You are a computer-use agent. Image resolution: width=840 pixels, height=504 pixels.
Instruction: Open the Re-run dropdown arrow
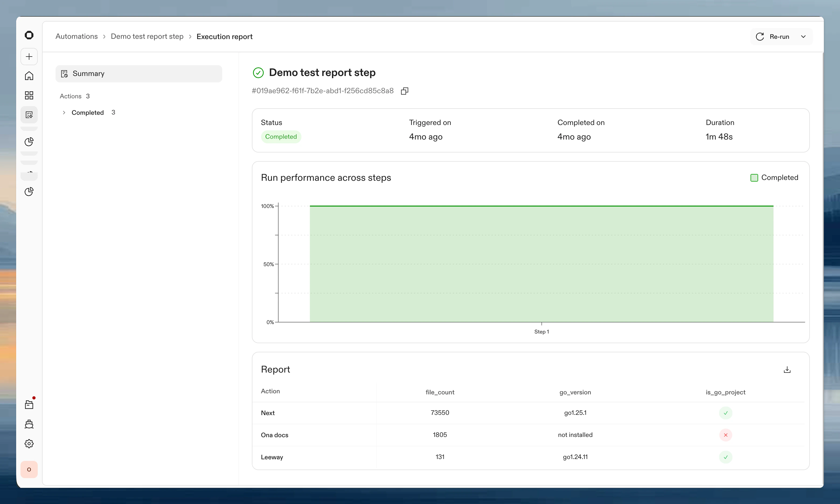tap(803, 36)
